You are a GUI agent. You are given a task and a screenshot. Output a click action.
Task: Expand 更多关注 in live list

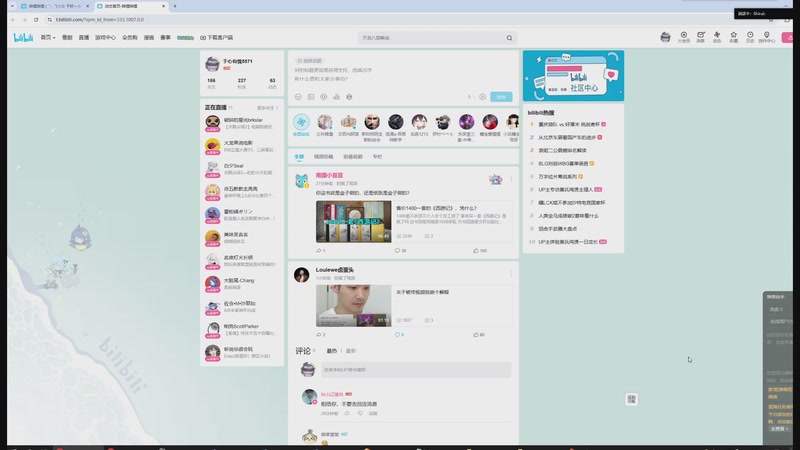pos(267,108)
